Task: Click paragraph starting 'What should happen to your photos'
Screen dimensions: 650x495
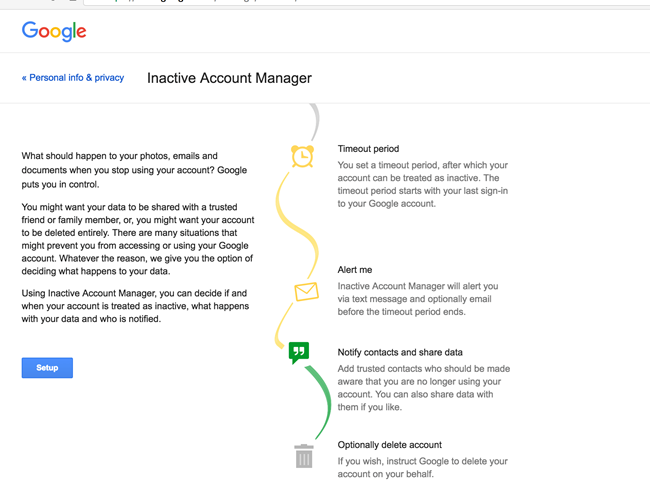Action: [134, 170]
